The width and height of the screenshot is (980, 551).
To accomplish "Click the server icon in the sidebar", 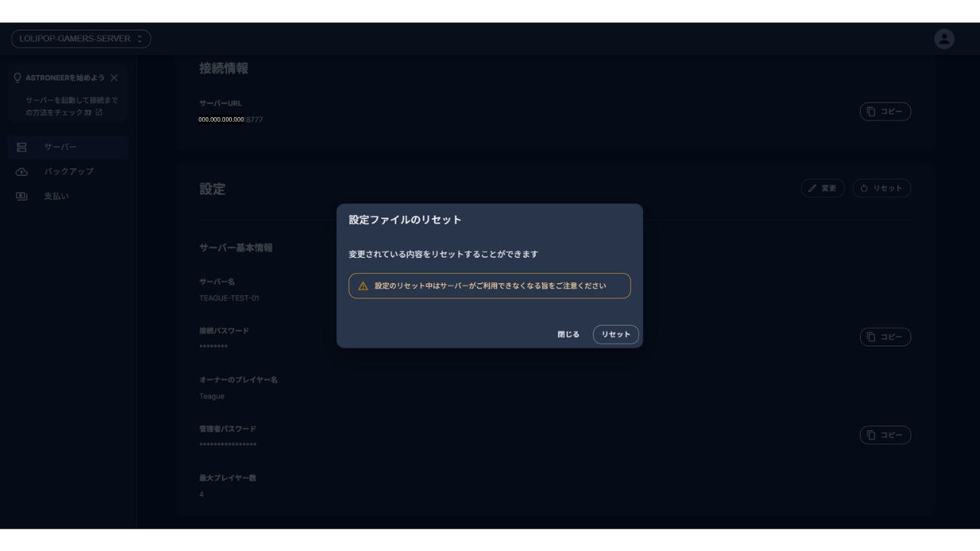I will 21,147.
